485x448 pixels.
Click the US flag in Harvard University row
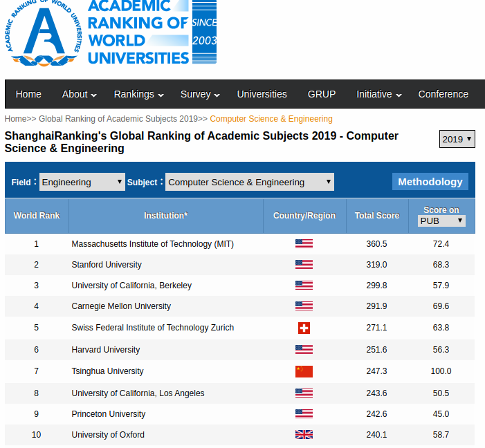pos(304,350)
